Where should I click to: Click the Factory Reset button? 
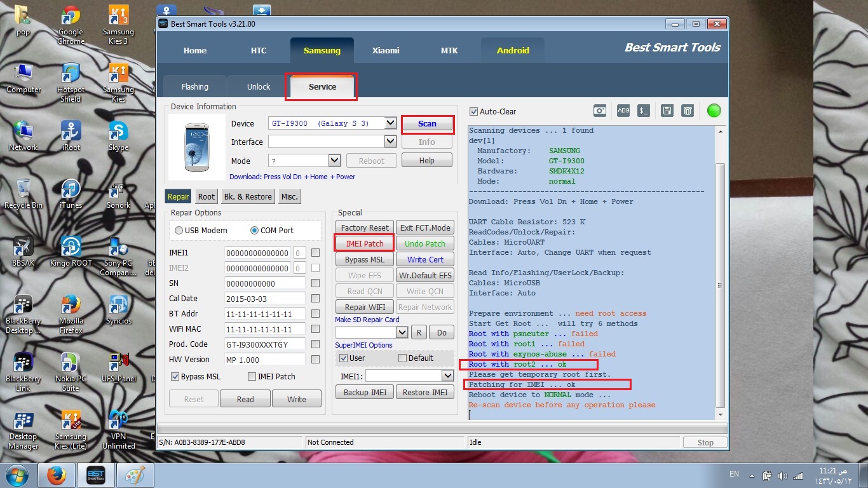pyautogui.click(x=365, y=227)
